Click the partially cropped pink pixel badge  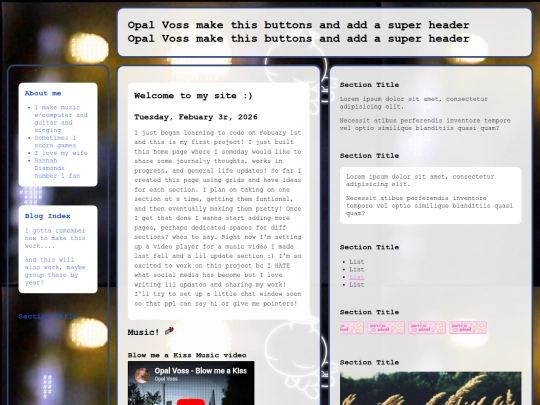pos(352,328)
